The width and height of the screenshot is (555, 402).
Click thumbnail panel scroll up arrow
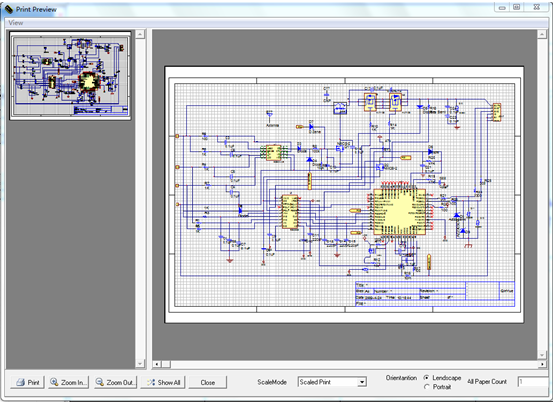(140, 34)
